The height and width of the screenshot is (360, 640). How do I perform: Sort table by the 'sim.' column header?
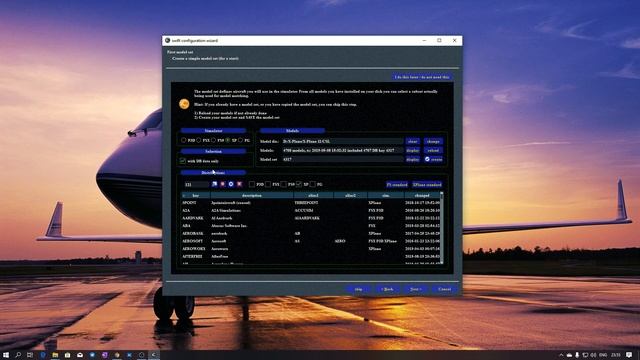pyautogui.click(x=385, y=196)
